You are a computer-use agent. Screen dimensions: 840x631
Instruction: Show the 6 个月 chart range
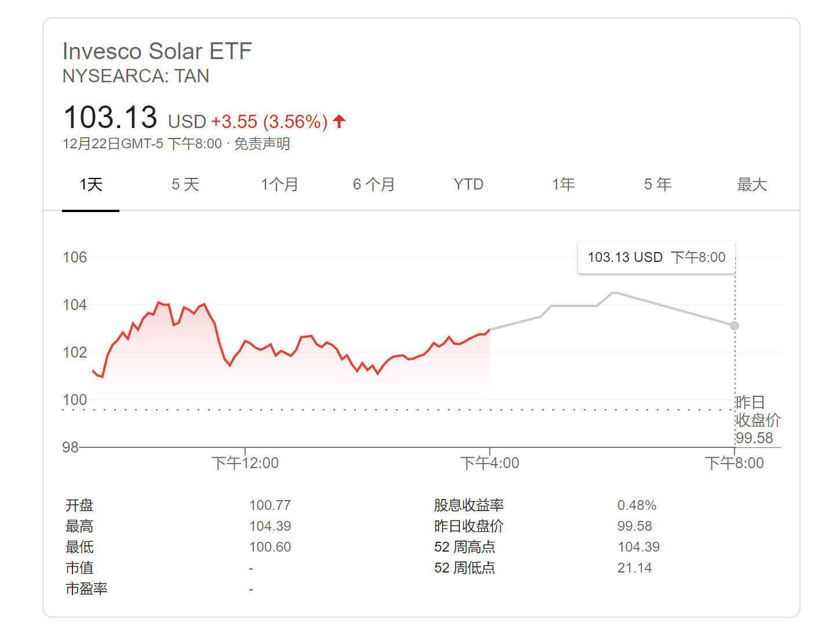[x=374, y=185]
